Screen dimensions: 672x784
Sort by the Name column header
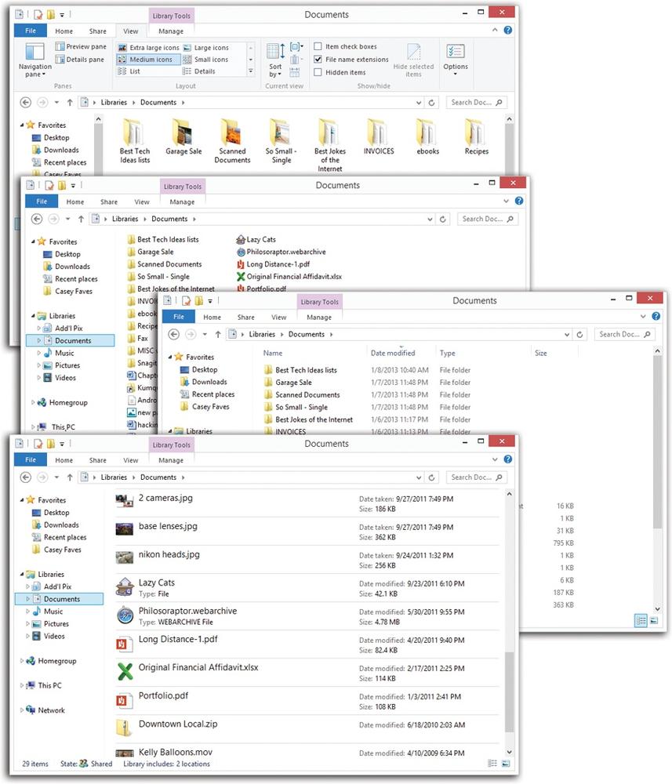273,353
